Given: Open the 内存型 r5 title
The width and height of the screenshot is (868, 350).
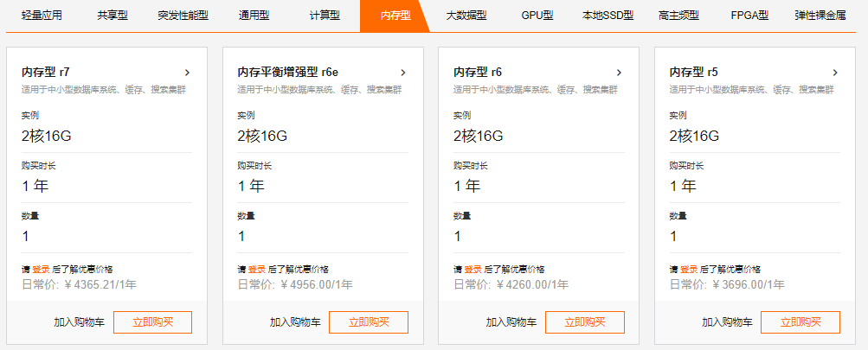Looking at the screenshot, I should [x=694, y=73].
